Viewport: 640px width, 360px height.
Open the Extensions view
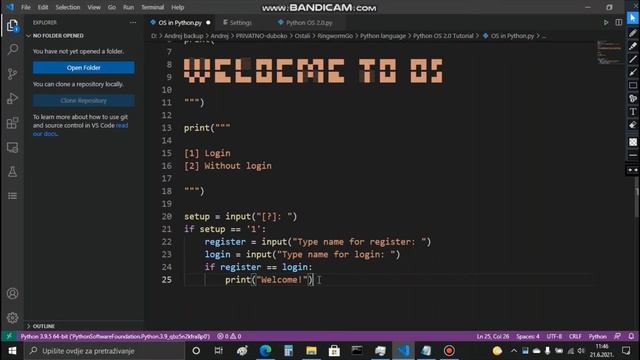coord(12,123)
